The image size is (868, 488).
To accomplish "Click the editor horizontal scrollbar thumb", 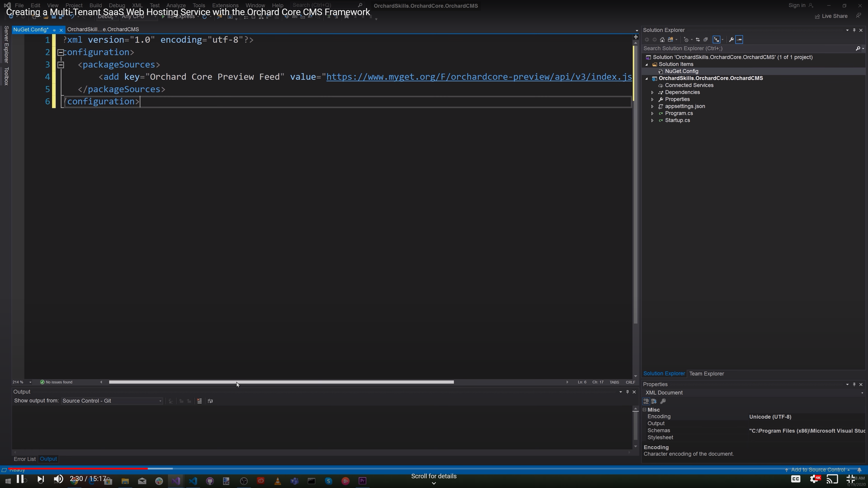I will 281,382.
